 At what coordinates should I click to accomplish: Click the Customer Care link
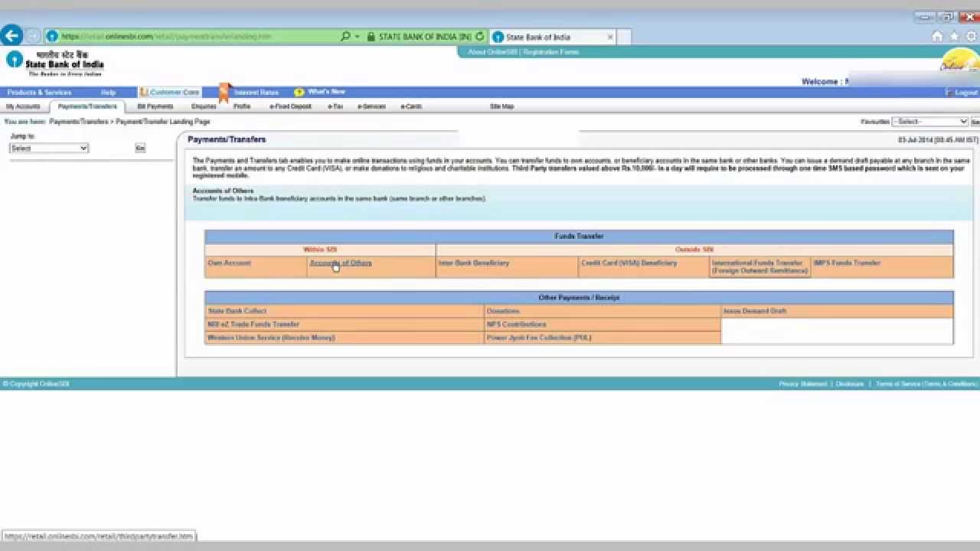coord(175,93)
